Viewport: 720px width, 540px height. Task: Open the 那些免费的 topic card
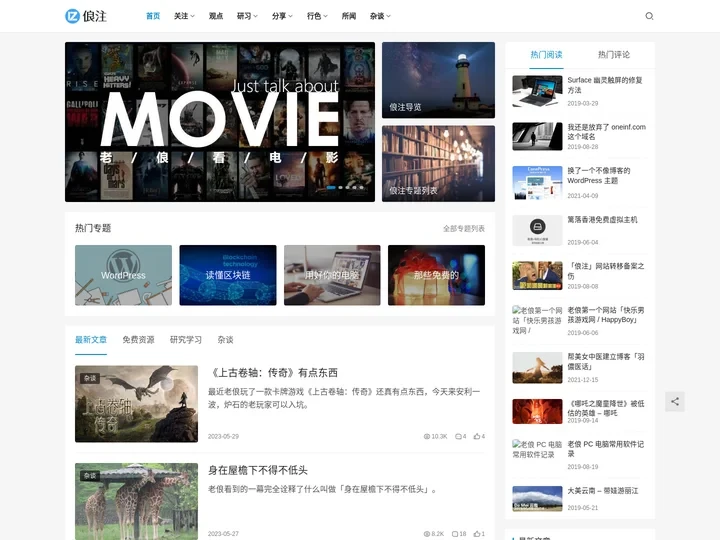[436, 275]
